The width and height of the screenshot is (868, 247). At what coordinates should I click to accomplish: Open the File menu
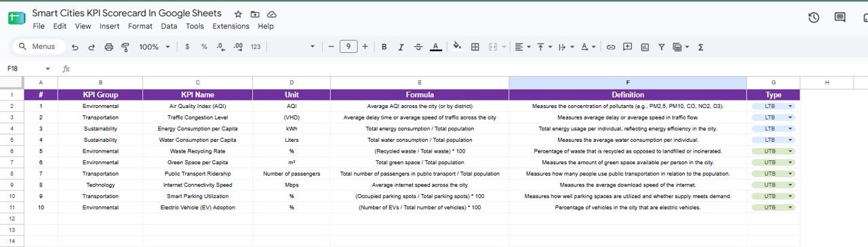(x=39, y=26)
